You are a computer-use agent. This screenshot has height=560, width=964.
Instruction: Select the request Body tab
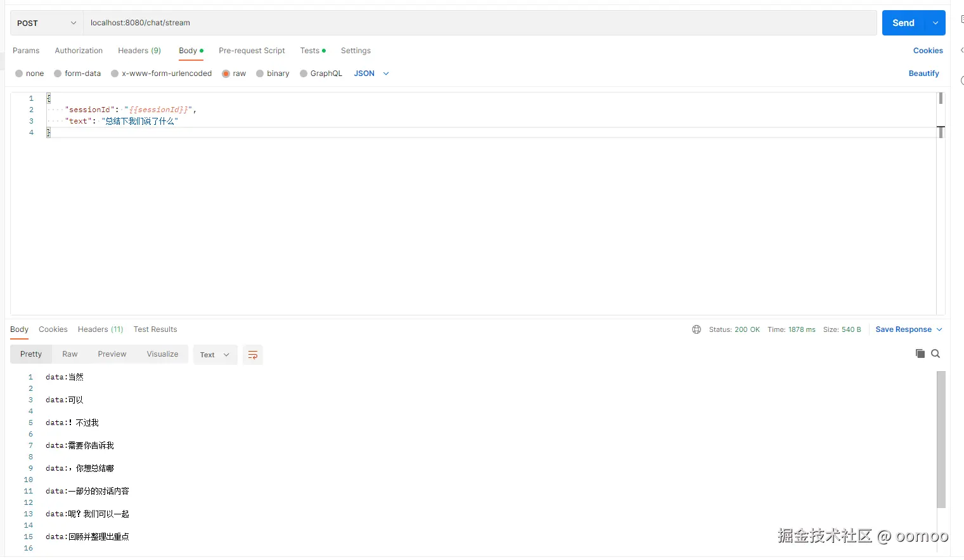(191, 51)
